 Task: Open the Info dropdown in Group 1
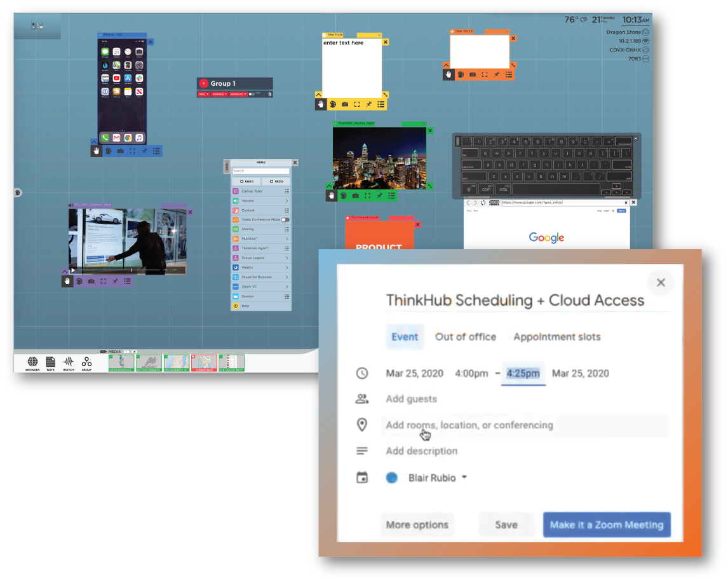(x=203, y=94)
